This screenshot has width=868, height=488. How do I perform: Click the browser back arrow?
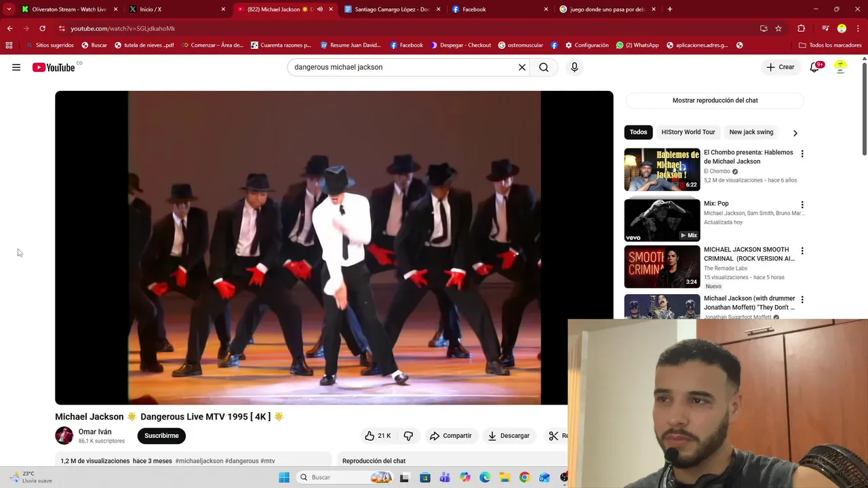pyautogui.click(x=9, y=28)
